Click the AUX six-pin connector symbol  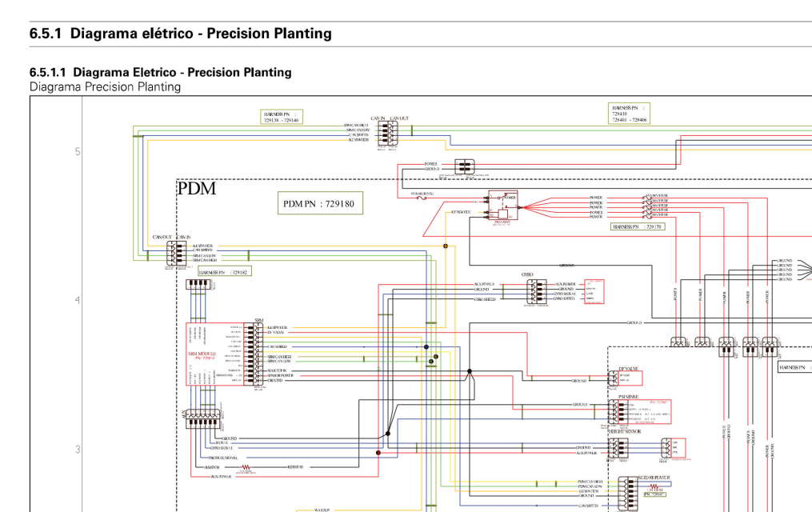click(x=203, y=418)
